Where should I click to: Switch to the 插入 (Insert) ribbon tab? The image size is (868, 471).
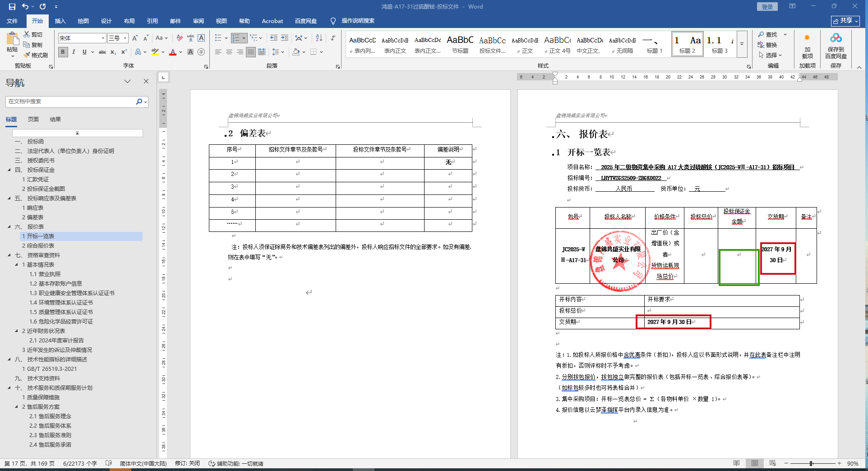pyautogui.click(x=60, y=21)
